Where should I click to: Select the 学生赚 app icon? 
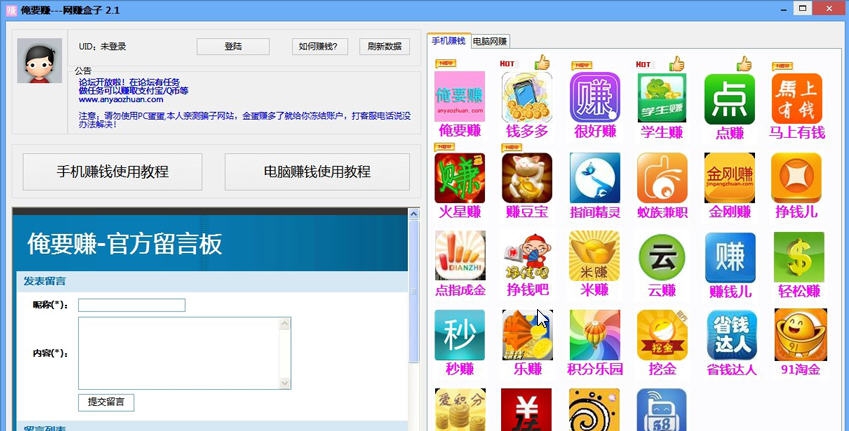662,98
